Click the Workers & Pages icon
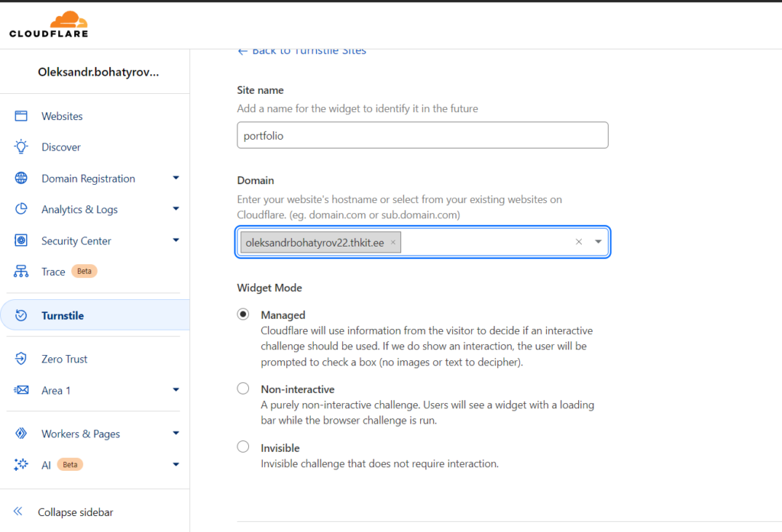 (21, 434)
